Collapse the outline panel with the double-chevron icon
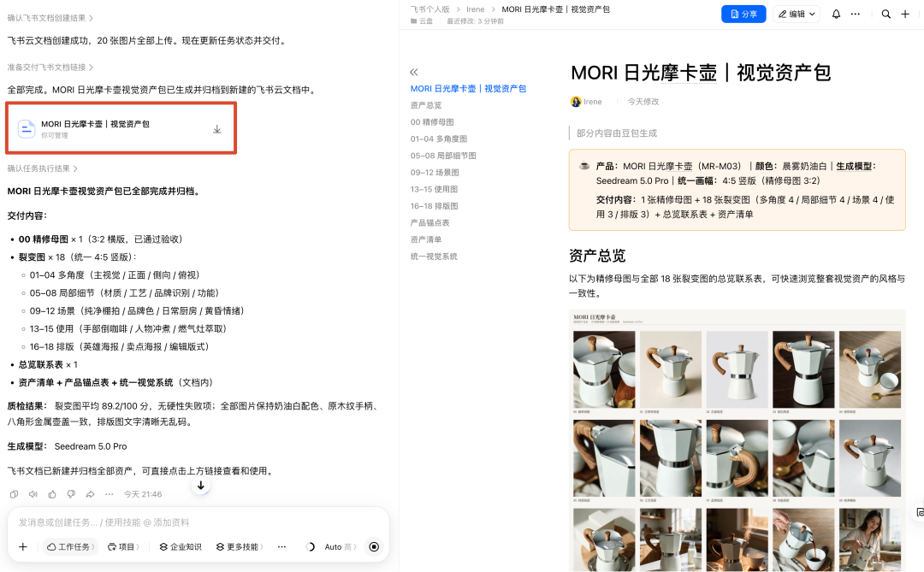The width and height of the screenshot is (924, 572). pyautogui.click(x=414, y=72)
